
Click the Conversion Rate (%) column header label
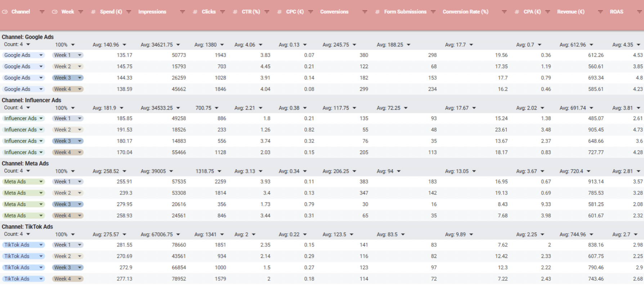(x=465, y=12)
